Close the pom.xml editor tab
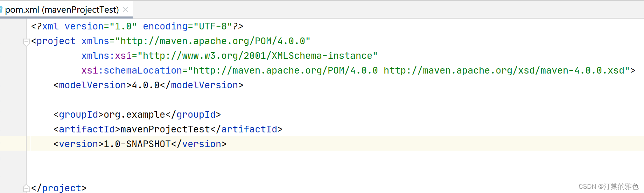 coord(125,9)
